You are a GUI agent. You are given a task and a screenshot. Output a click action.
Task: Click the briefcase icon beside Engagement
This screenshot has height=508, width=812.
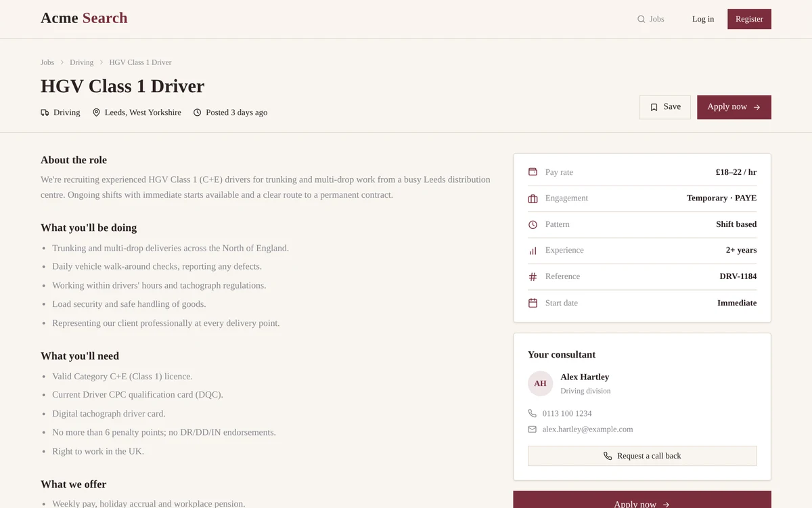[x=533, y=198]
